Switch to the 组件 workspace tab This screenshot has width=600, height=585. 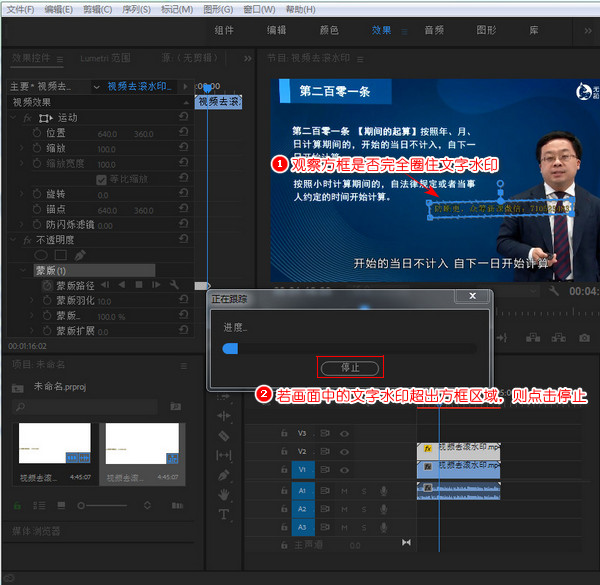coord(224,30)
